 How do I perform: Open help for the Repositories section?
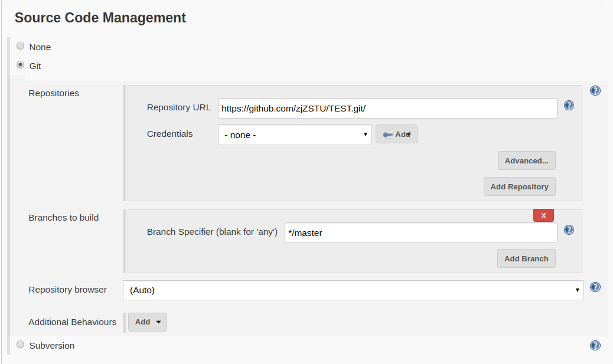click(595, 91)
